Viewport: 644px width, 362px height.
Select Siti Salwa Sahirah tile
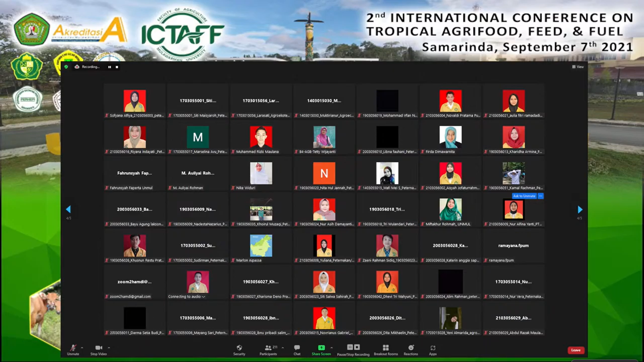tap(324, 282)
